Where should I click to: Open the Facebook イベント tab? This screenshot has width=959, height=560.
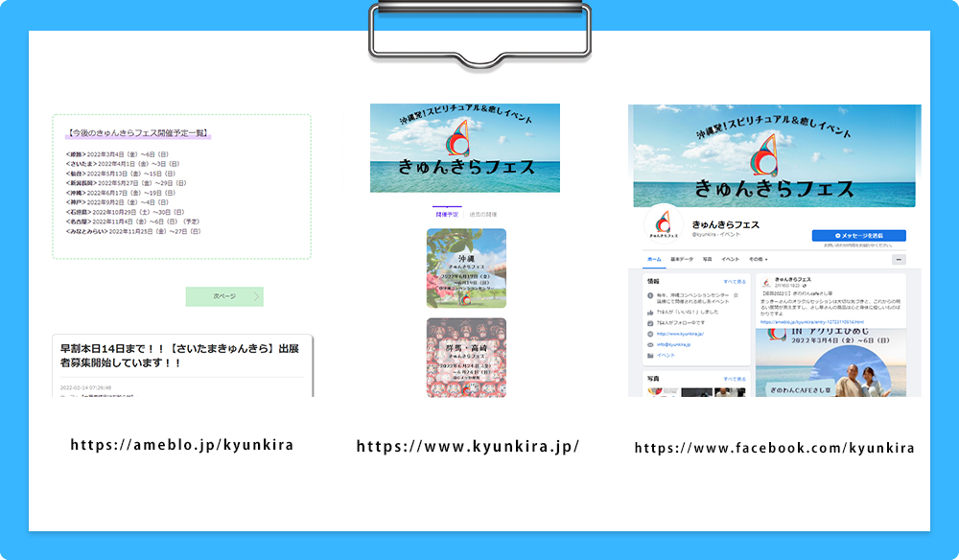(x=730, y=259)
